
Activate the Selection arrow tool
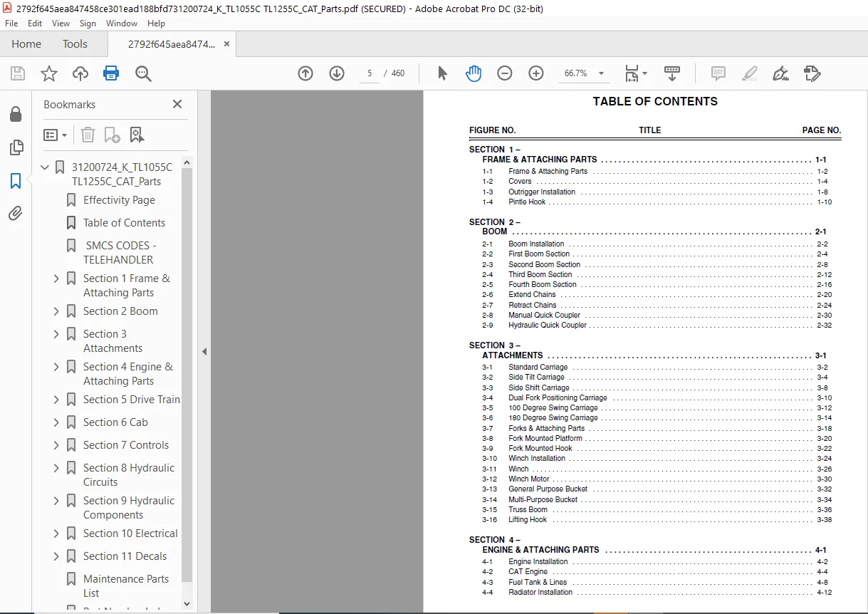442,73
